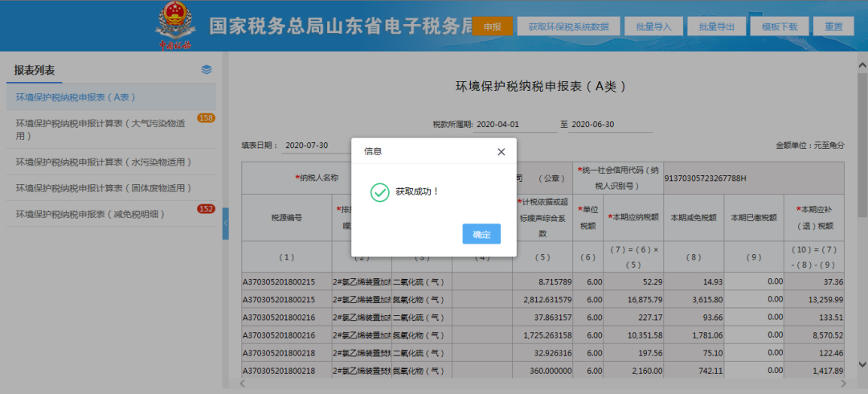Collapse the sidebar with the blue arrow handle
This screenshot has height=394, width=868.
click(225, 224)
